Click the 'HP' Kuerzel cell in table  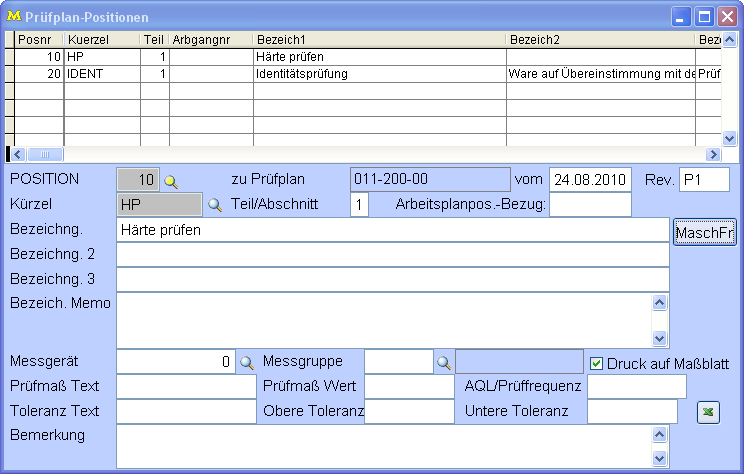(102, 57)
